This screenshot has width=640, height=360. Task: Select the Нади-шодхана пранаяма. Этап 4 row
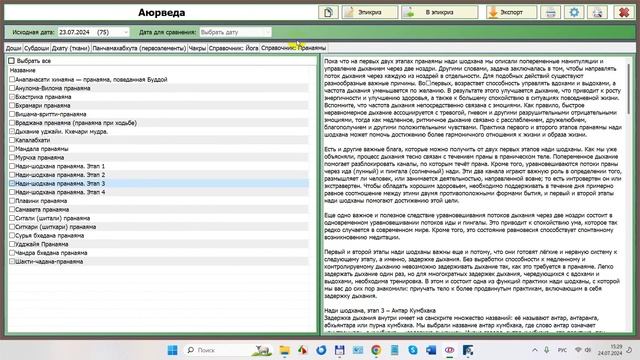[158, 192]
